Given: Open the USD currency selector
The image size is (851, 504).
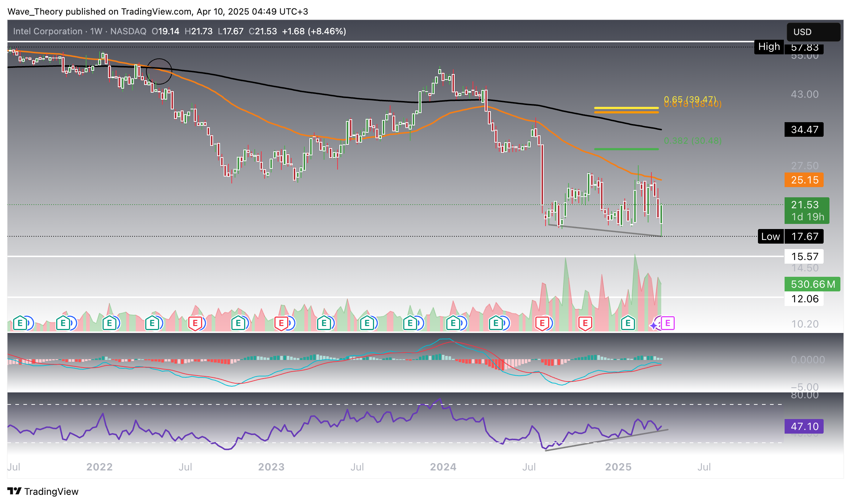Looking at the screenshot, I should tap(813, 32).
